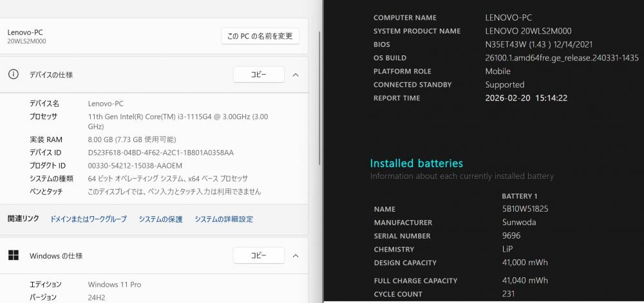This screenshot has height=303, width=644.
Task: Select the product ID value 00330-54212-15038-AAOEM
Action: pos(135,165)
